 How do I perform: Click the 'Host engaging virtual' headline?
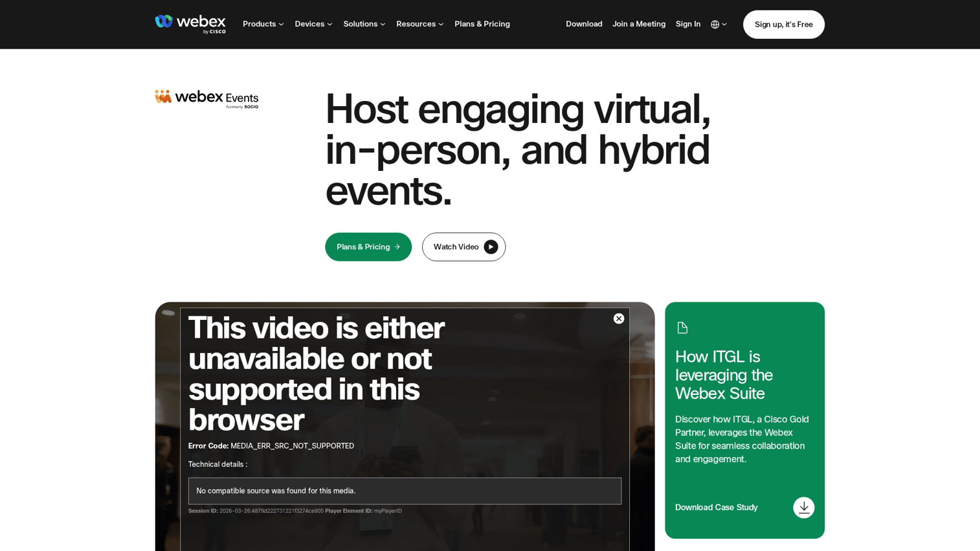(x=517, y=150)
